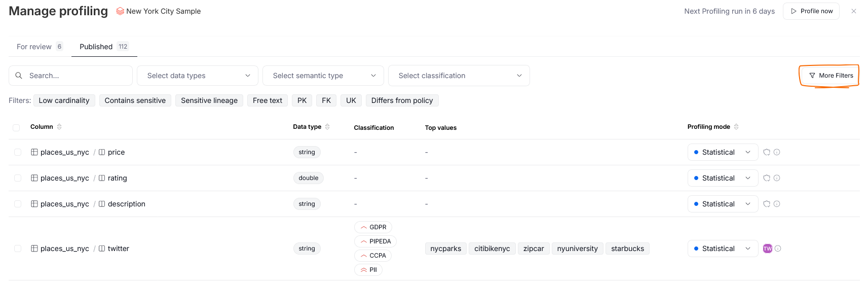
Task: Switch to the Published tab
Action: coord(104,47)
